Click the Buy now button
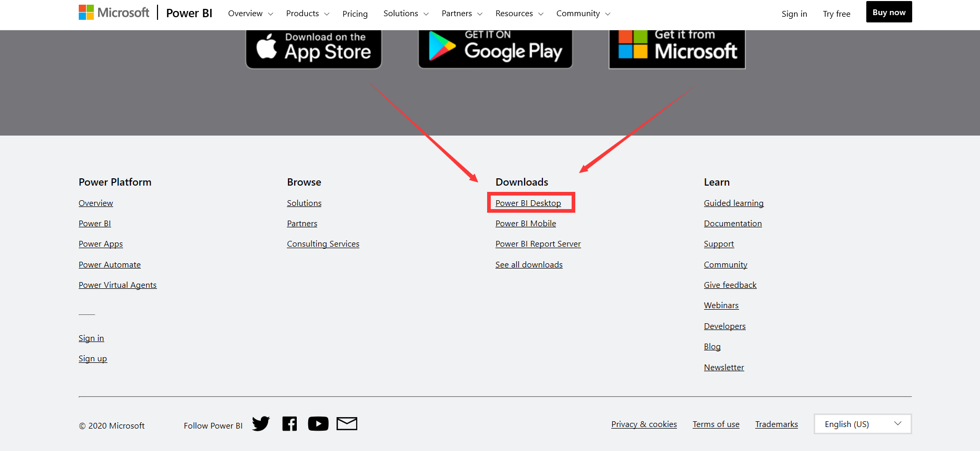Viewport: 980px width, 451px height. click(x=889, y=12)
